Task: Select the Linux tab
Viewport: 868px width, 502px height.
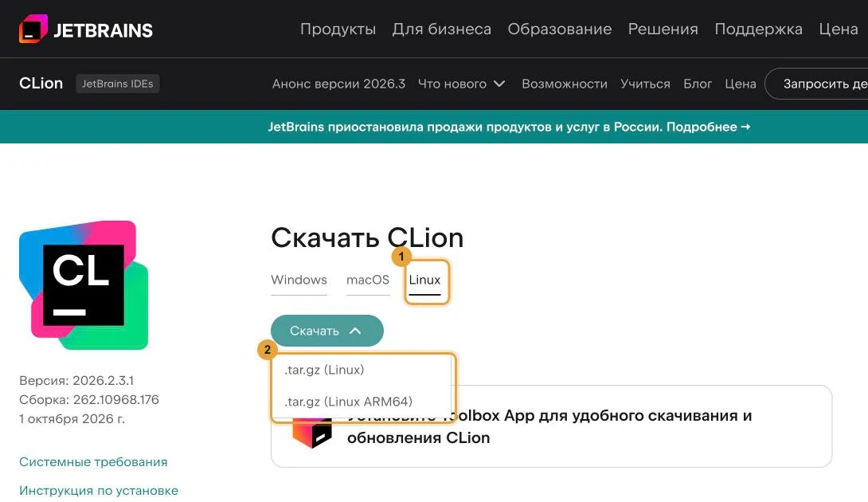Action: 424,280
